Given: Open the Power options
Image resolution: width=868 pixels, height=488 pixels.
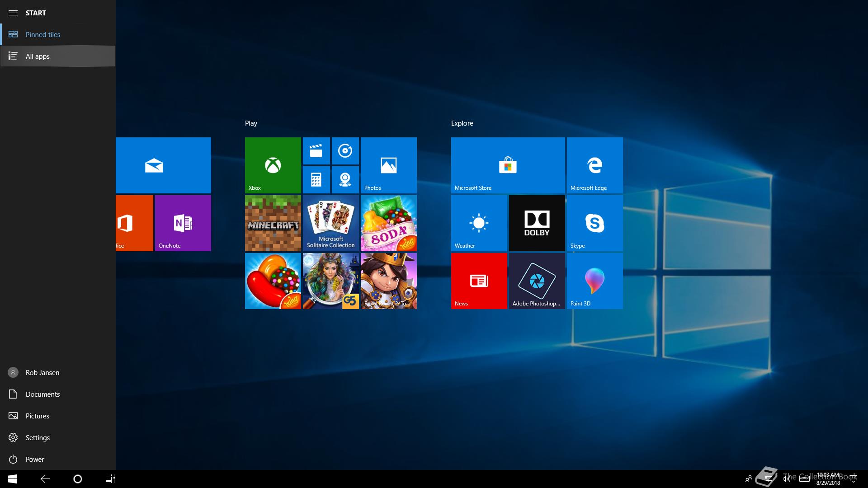Looking at the screenshot, I should point(58,459).
